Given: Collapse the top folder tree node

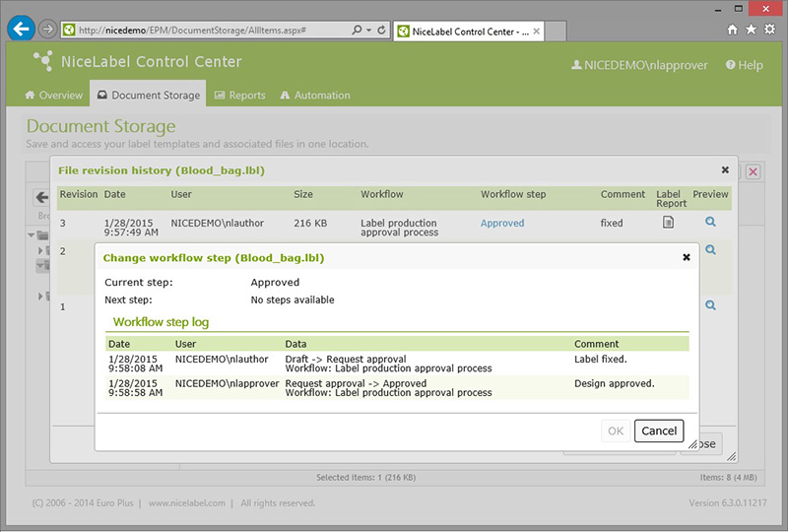Looking at the screenshot, I should [x=32, y=234].
